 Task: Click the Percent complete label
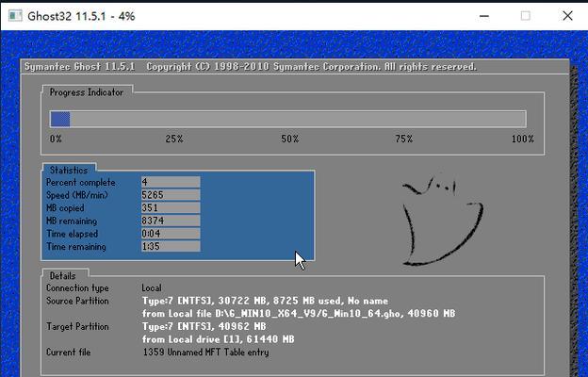(x=81, y=182)
